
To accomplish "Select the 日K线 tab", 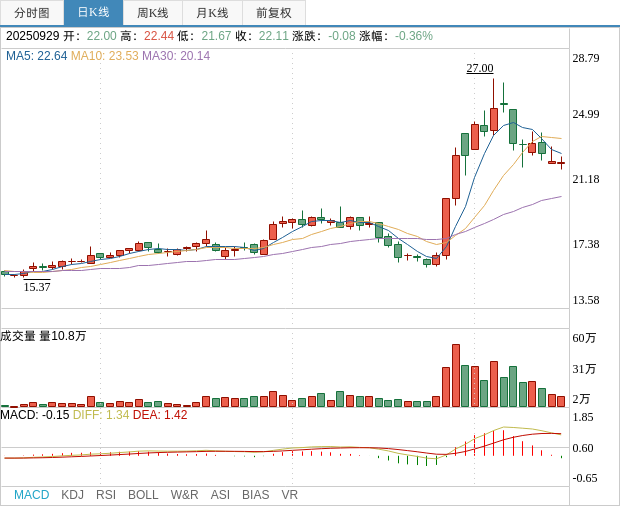I will [93, 13].
